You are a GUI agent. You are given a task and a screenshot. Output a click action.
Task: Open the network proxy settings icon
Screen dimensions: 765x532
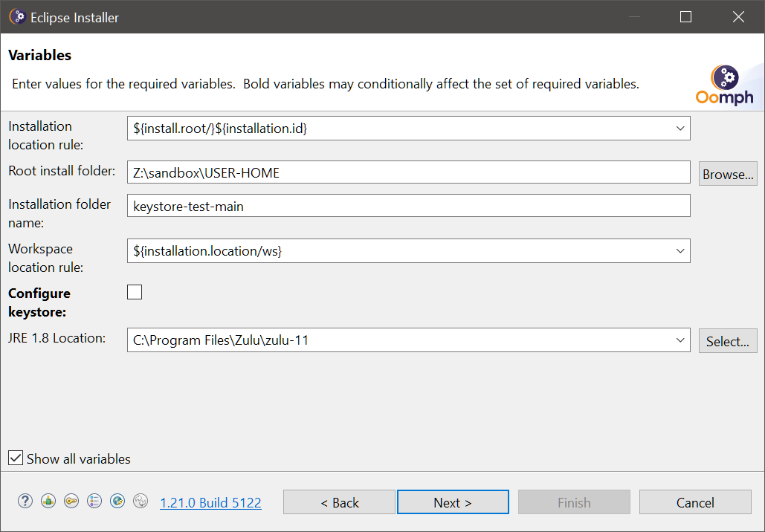coord(48,501)
